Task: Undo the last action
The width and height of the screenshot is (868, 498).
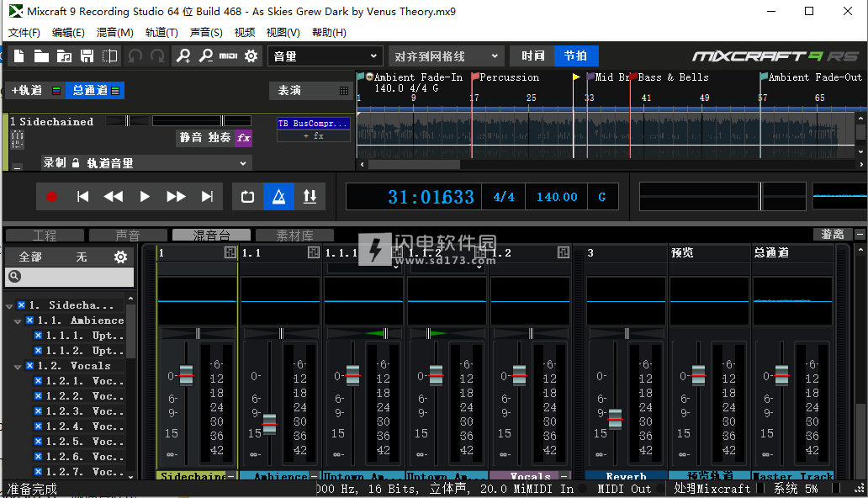Action: coord(135,56)
